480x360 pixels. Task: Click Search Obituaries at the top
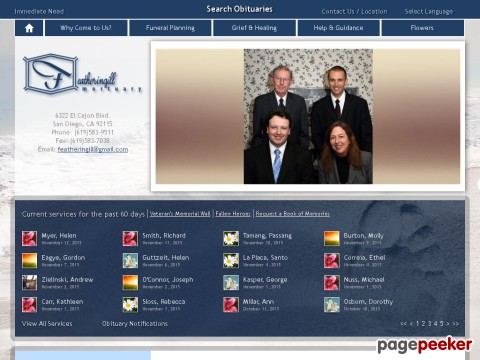coord(239,9)
